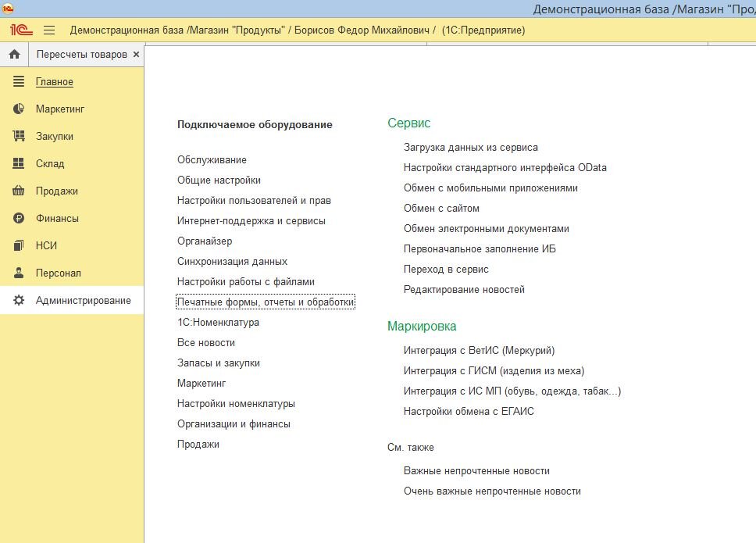Viewport: 756px width, 543px height.
Task: Open Запасы и закупки settings
Action: [219, 363]
